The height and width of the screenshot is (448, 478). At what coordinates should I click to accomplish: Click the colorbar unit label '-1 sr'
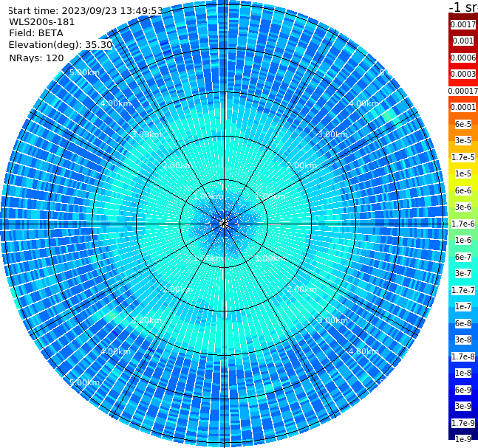coord(464,7)
